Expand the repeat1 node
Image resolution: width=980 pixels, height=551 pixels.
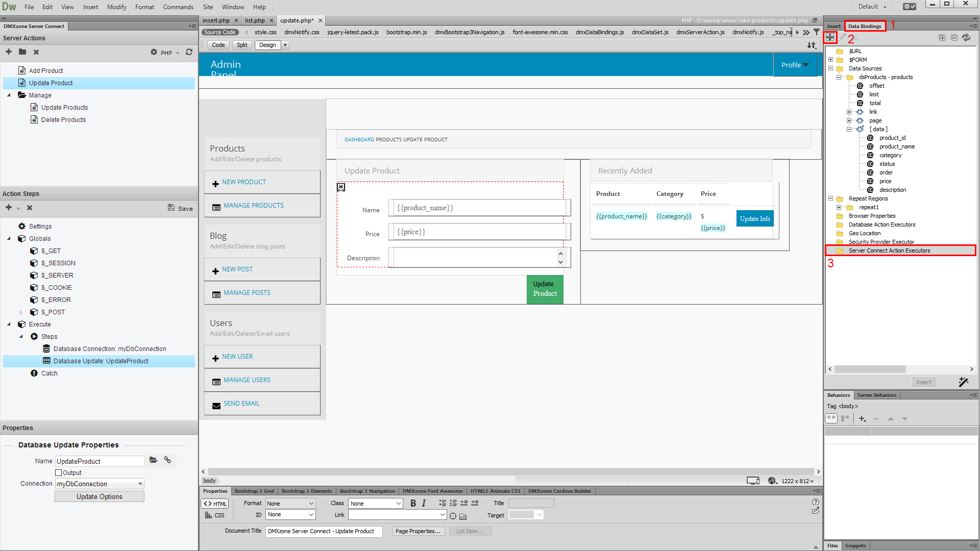pos(839,207)
